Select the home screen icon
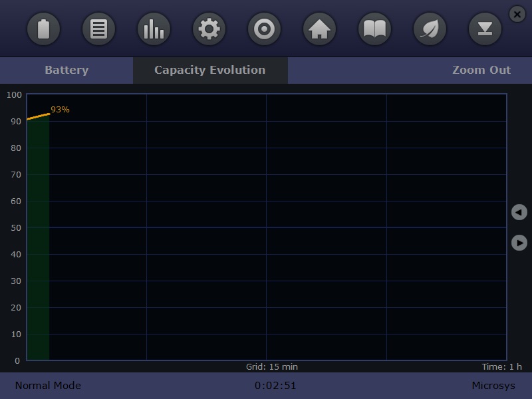The image size is (532, 399). 319,29
